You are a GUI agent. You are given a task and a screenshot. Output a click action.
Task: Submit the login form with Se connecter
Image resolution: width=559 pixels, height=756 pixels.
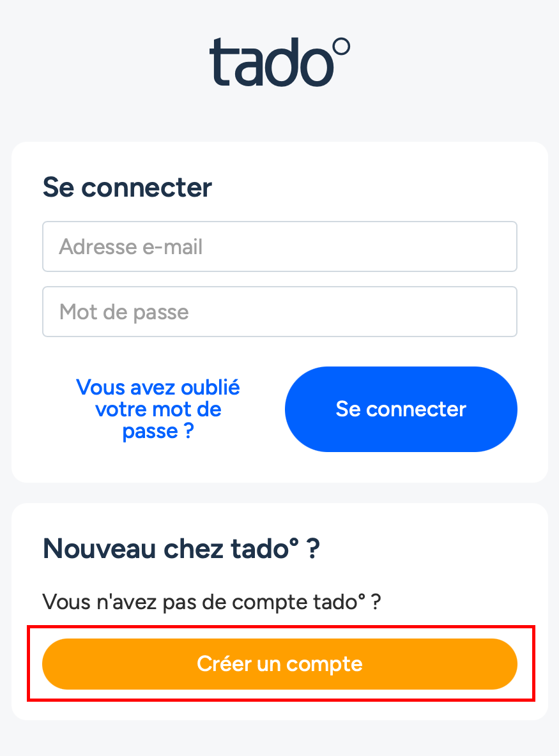pyautogui.click(x=401, y=409)
